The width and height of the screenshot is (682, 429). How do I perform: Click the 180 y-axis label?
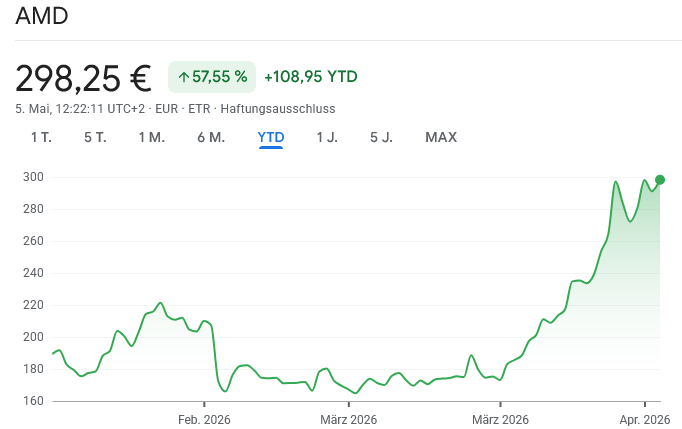(33, 369)
